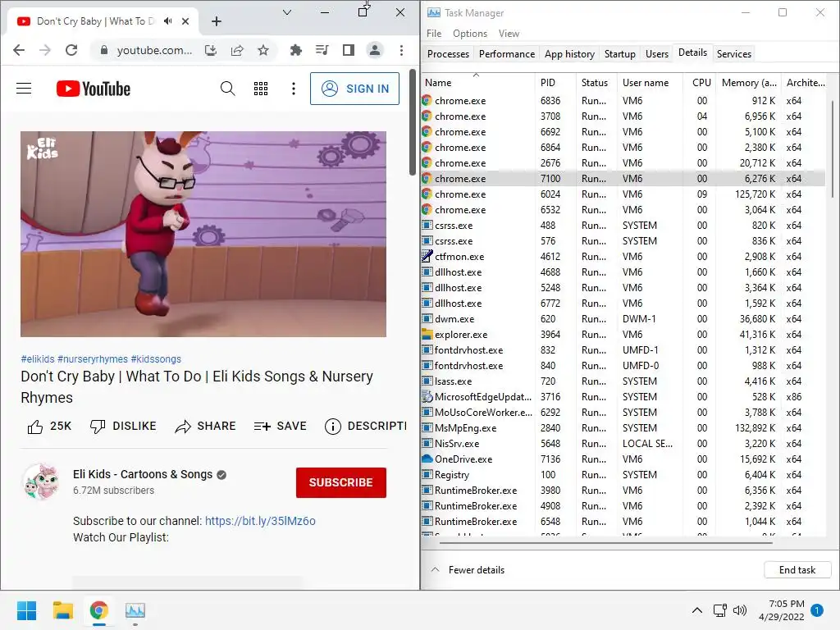The width and height of the screenshot is (840, 630).
Task: Open video DESCRIPTION info
Action: click(x=366, y=427)
